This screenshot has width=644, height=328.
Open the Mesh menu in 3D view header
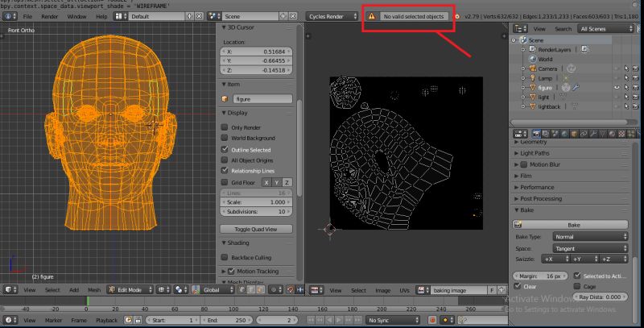click(x=94, y=290)
